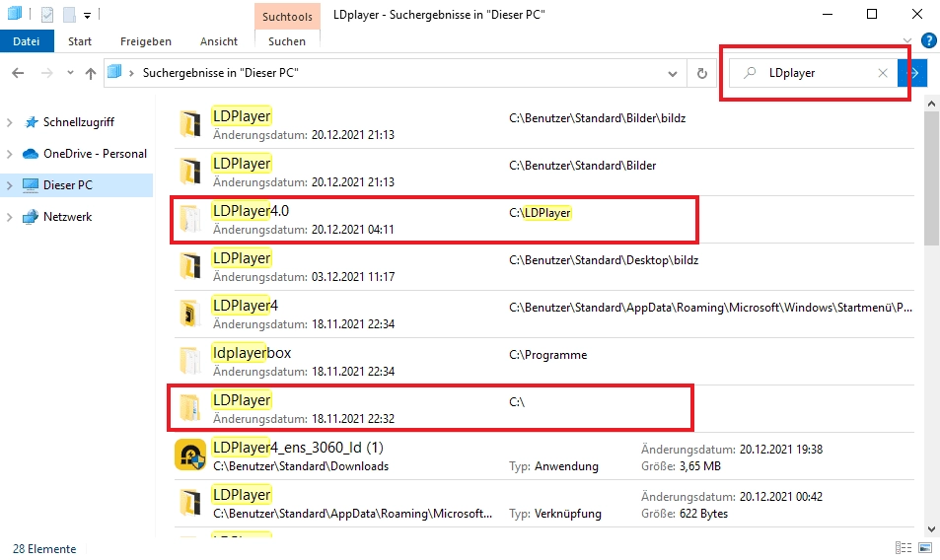Viewport: 940px width, 560px height.
Task: Click the New folder quick access icon
Action: (x=69, y=15)
